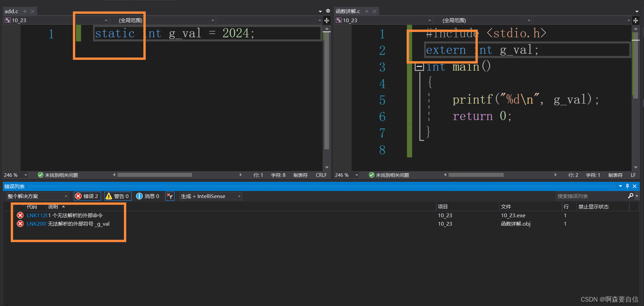
Task: Open the 10_23 project dropdown in add.c
Action: [56, 20]
